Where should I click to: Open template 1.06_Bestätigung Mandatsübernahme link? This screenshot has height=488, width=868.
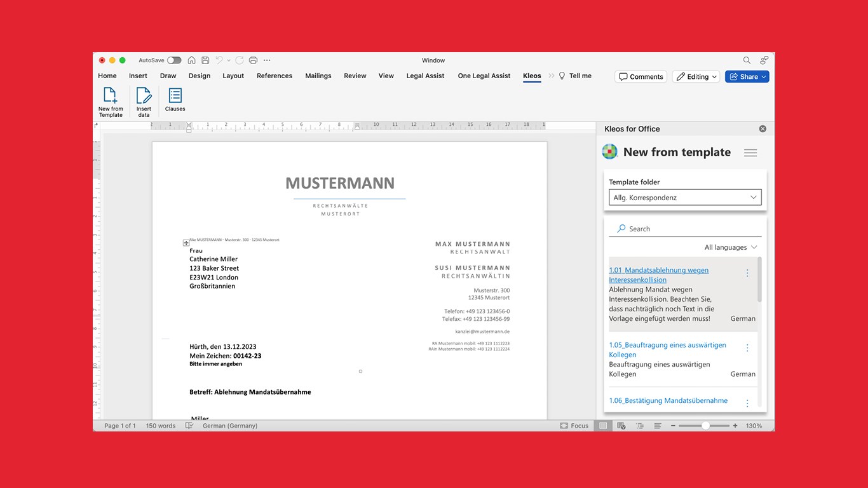[x=668, y=401]
